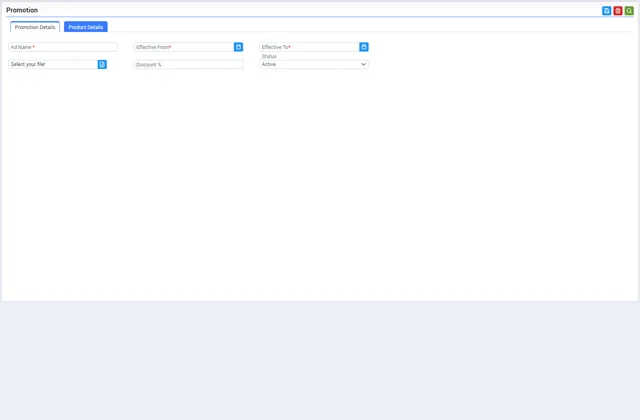The height and width of the screenshot is (420, 640).
Task: Click the file browse icon
Action: (102, 64)
